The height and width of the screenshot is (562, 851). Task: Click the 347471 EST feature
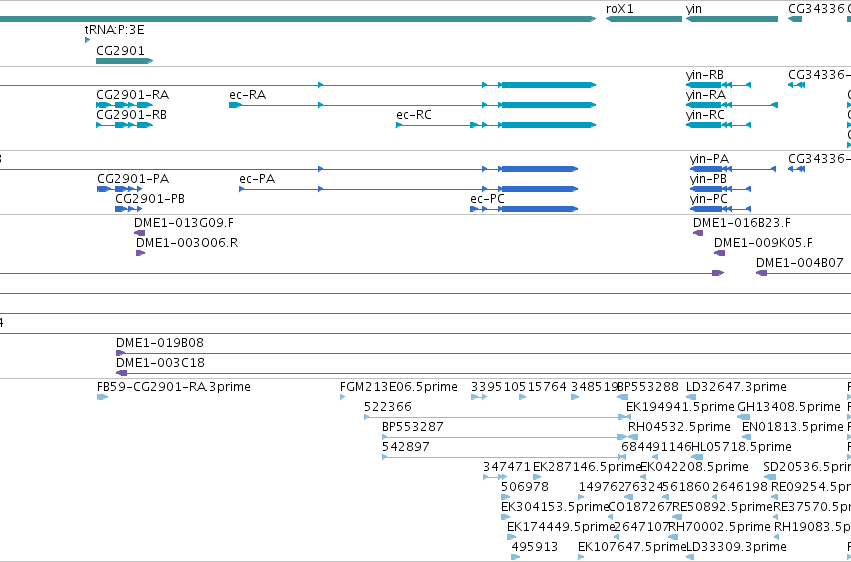click(495, 477)
